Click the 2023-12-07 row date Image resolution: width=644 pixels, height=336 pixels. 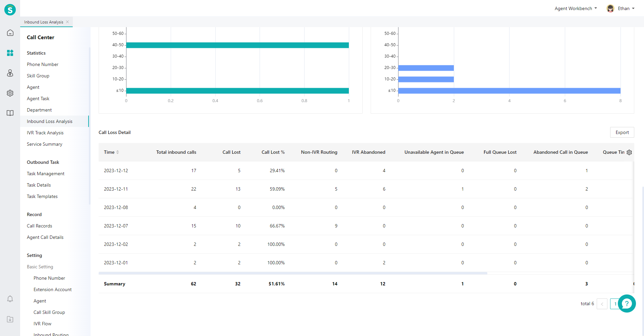(x=116, y=226)
